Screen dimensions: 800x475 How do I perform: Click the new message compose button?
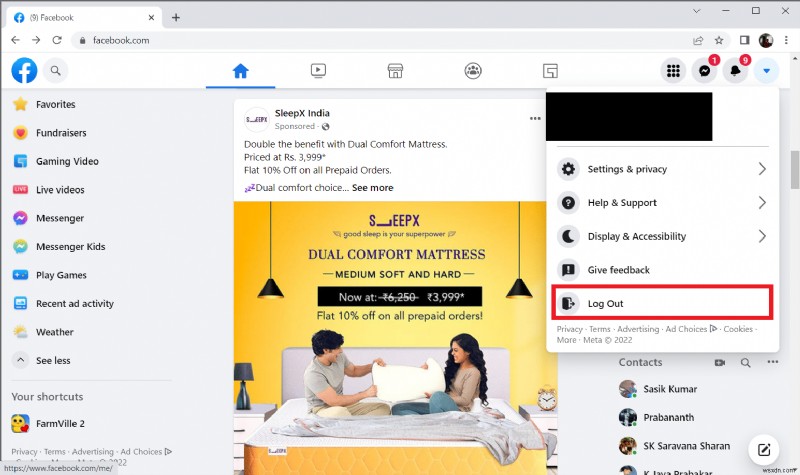point(764,449)
